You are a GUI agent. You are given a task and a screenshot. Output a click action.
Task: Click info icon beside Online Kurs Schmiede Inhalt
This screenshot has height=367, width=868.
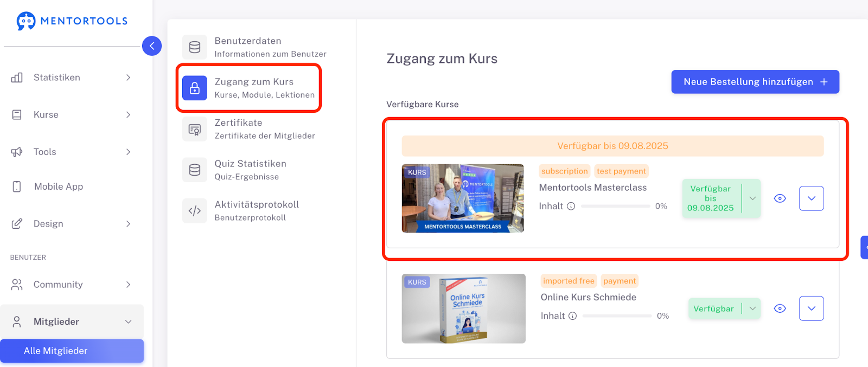click(572, 316)
